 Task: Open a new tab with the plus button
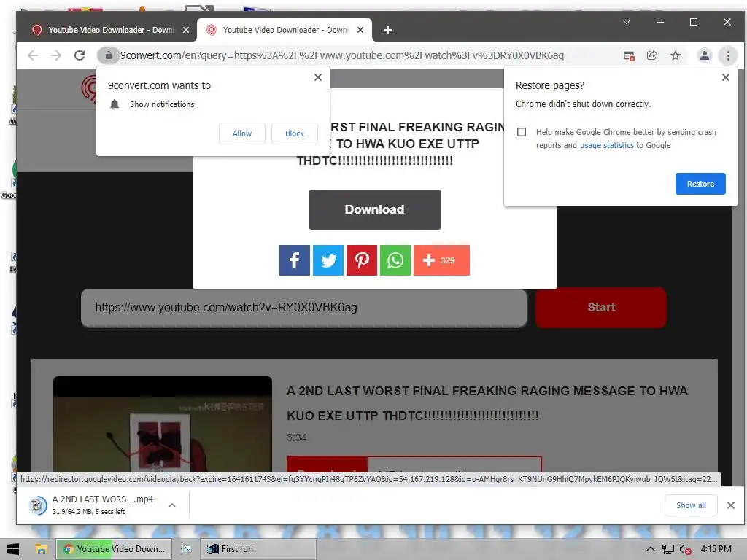click(388, 30)
